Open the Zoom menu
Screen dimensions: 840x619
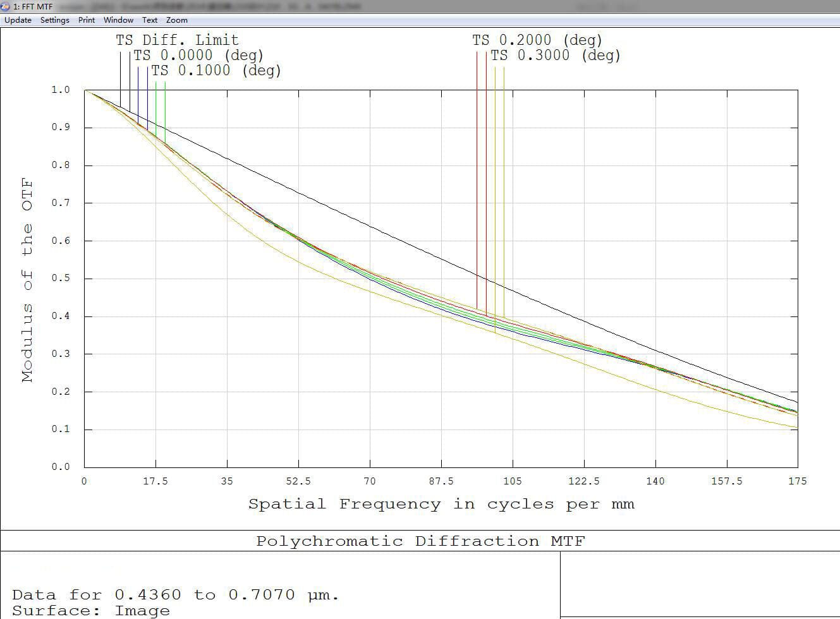177,20
